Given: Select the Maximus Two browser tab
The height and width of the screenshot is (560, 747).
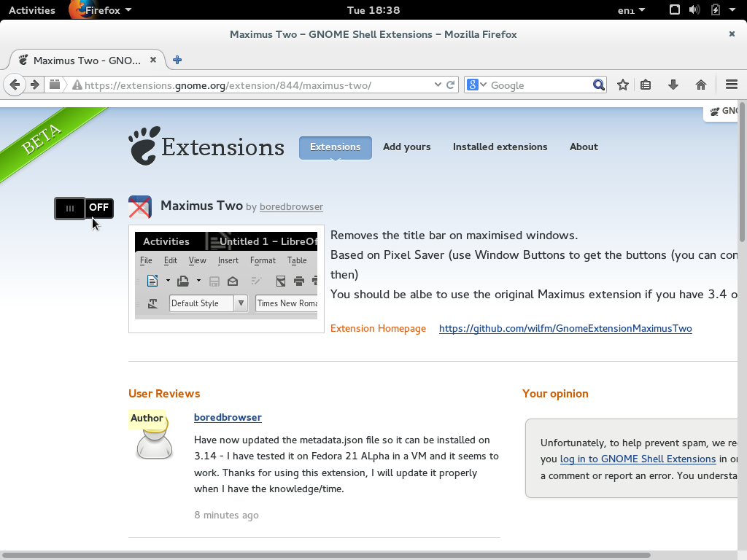Looking at the screenshot, I should (88, 60).
